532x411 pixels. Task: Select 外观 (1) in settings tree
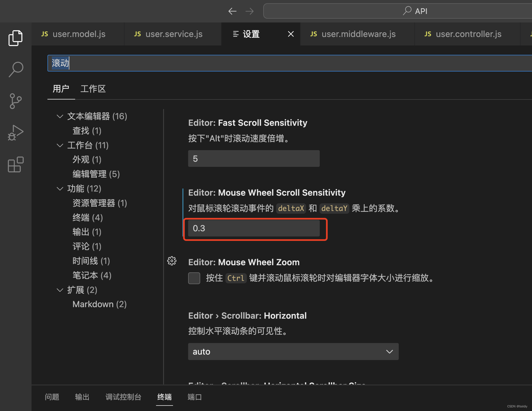click(87, 159)
